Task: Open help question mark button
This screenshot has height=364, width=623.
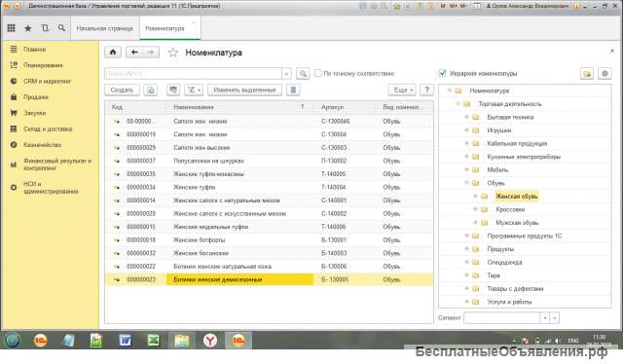Action: pos(426,91)
